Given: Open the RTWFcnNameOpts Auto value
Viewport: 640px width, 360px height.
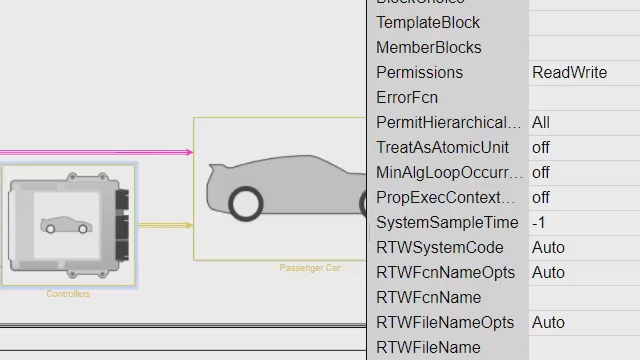Looking at the screenshot, I should click(x=548, y=273).
